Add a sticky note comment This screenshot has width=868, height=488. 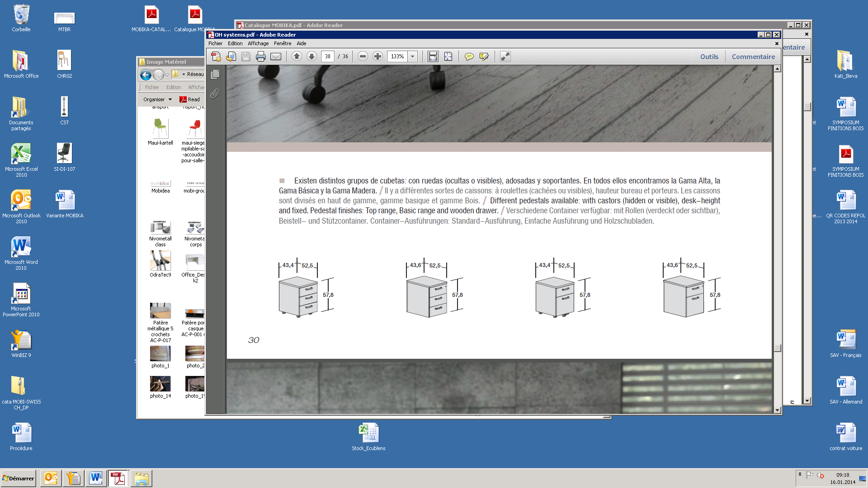(469, 56)
